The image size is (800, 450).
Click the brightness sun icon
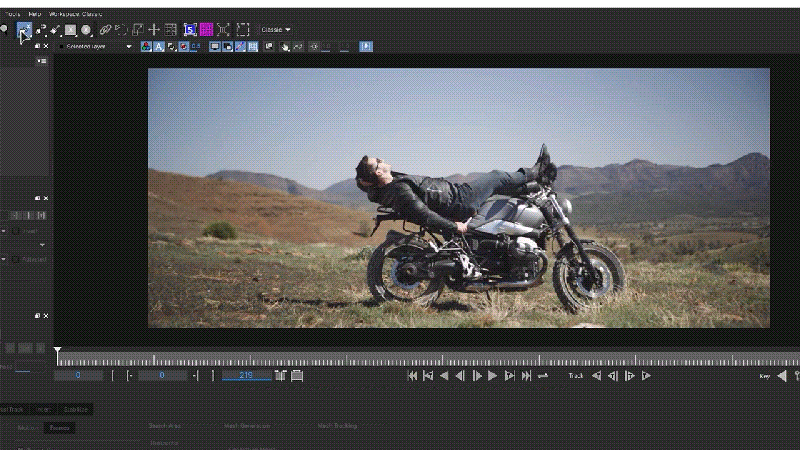314,46
